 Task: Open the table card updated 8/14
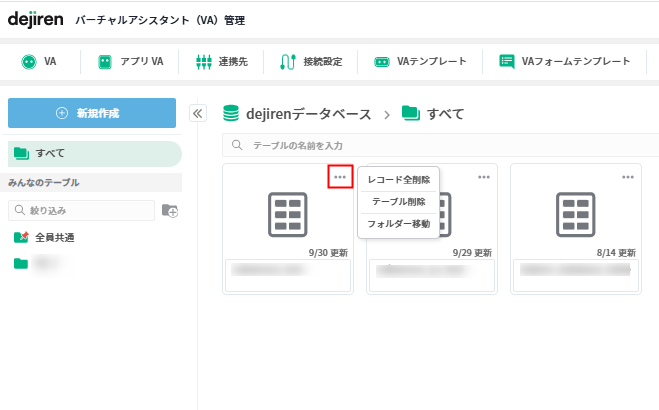click(x=574, y=213)
